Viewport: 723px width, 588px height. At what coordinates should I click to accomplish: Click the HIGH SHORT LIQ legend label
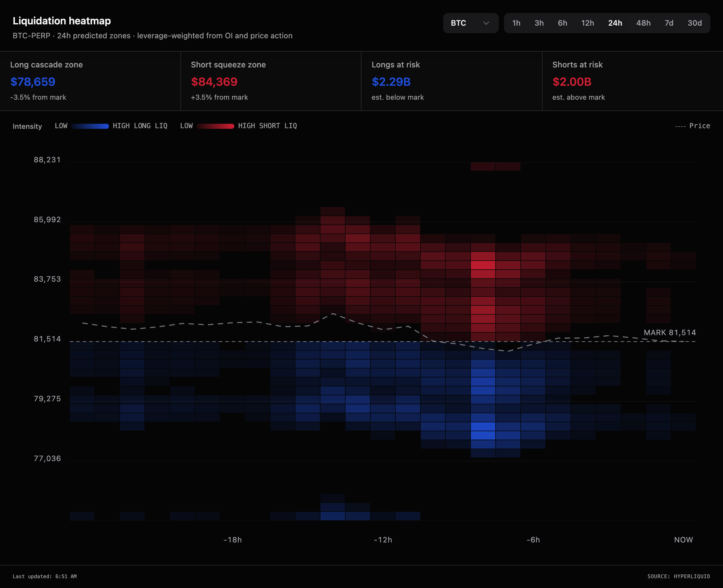[x=267, y=126]
